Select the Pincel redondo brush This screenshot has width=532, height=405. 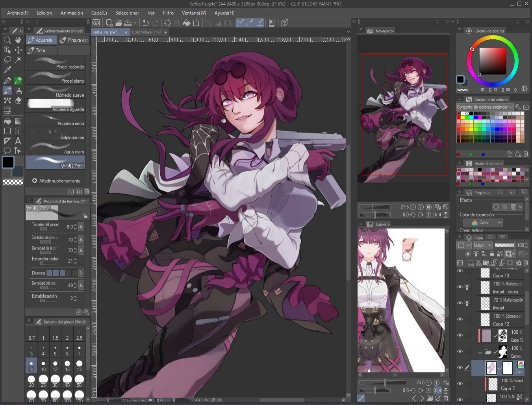[x=55, y=63]
